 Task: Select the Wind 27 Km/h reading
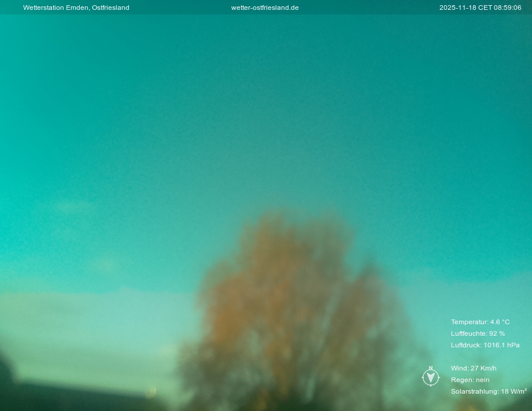pos(474,368)
